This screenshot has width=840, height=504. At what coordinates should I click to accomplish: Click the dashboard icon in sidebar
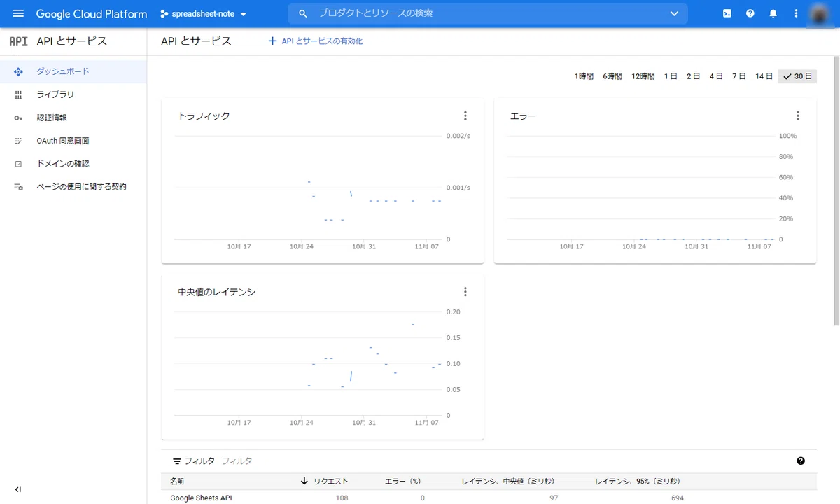(19, 71)
